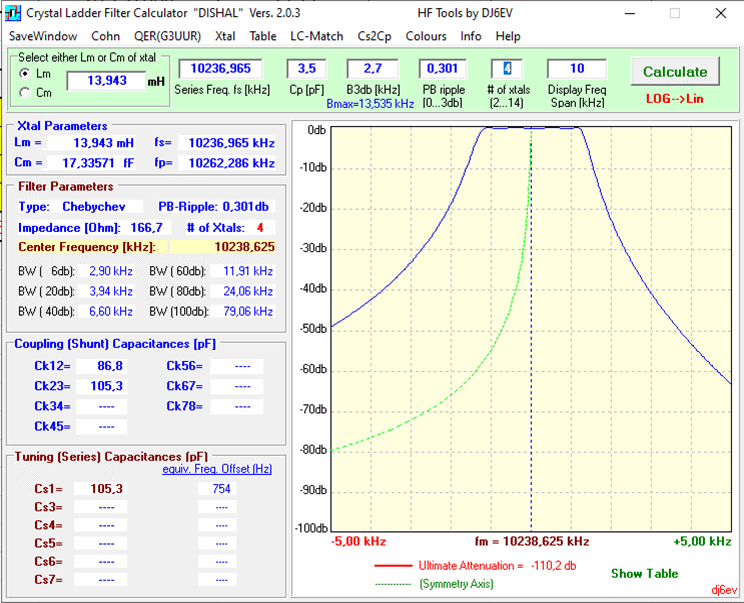The height and width of the screenshot is (603, 744).
Task: Open the Colours menu
Action: 426,36
